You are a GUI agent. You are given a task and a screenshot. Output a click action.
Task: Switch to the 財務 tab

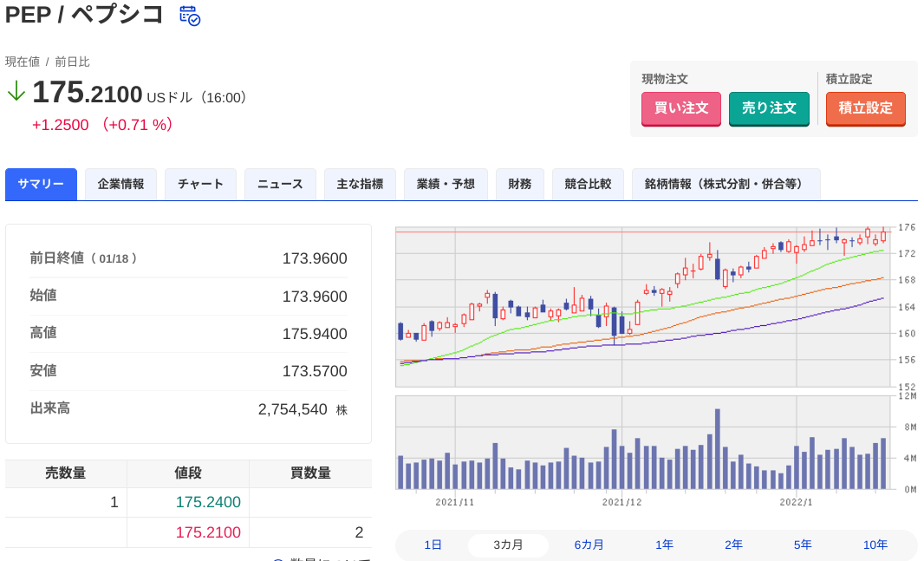point(520,184)
